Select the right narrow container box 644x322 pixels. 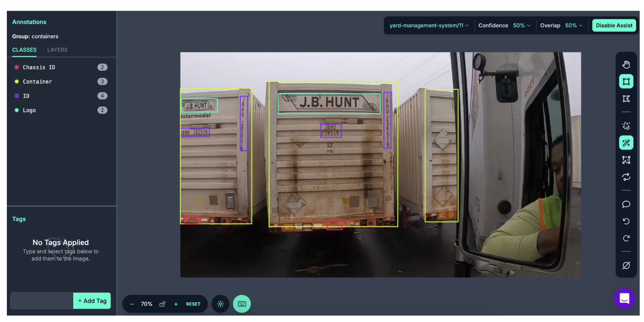[x=442, y=155]
